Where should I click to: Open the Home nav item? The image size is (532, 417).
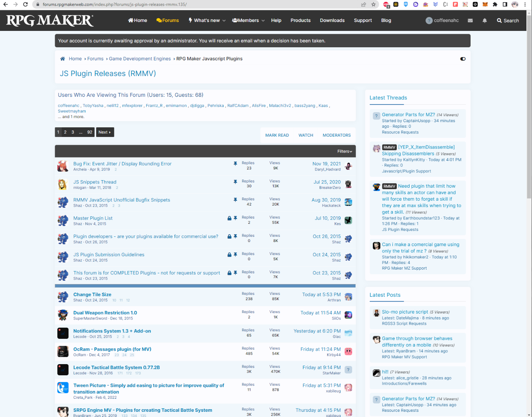point(137,20)
